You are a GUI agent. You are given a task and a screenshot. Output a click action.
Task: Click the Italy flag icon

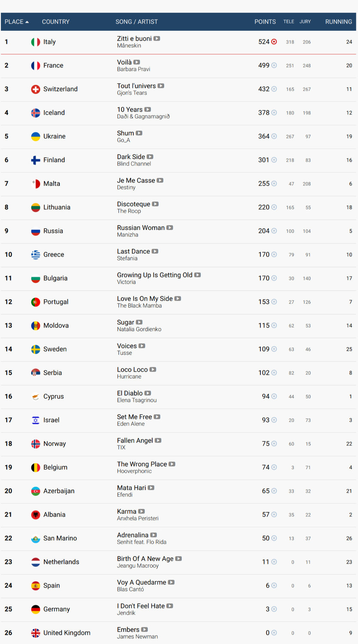point(36,42)
